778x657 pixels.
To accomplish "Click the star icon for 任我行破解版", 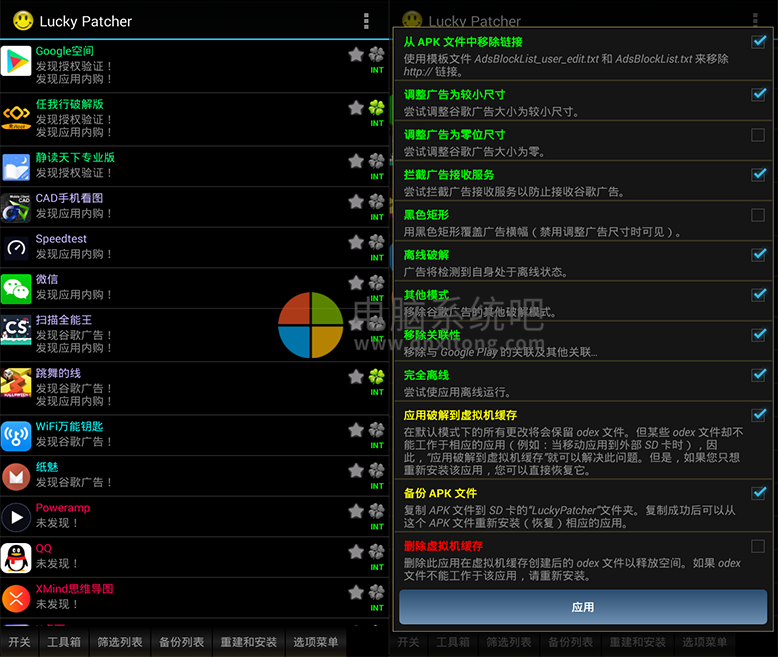I will pos(356,108).
